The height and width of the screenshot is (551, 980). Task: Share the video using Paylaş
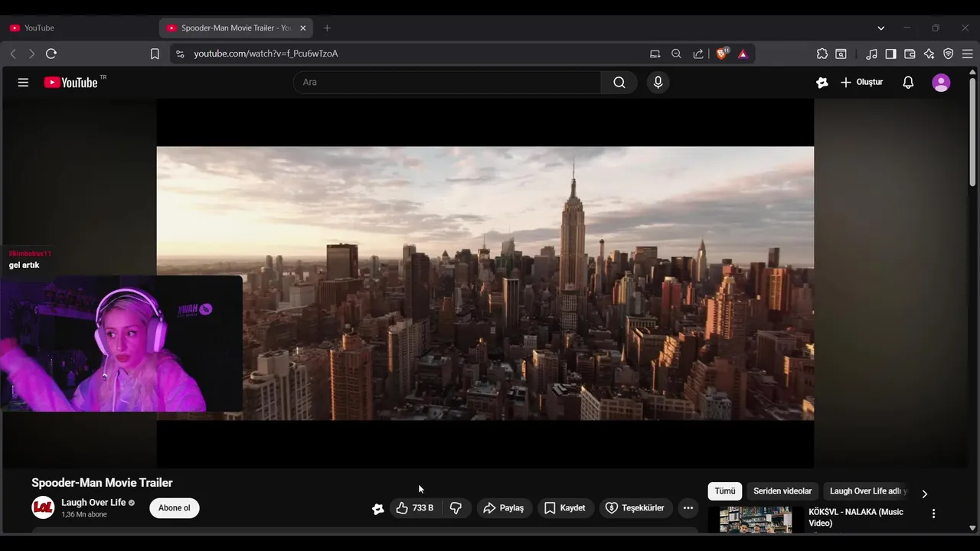504,508
